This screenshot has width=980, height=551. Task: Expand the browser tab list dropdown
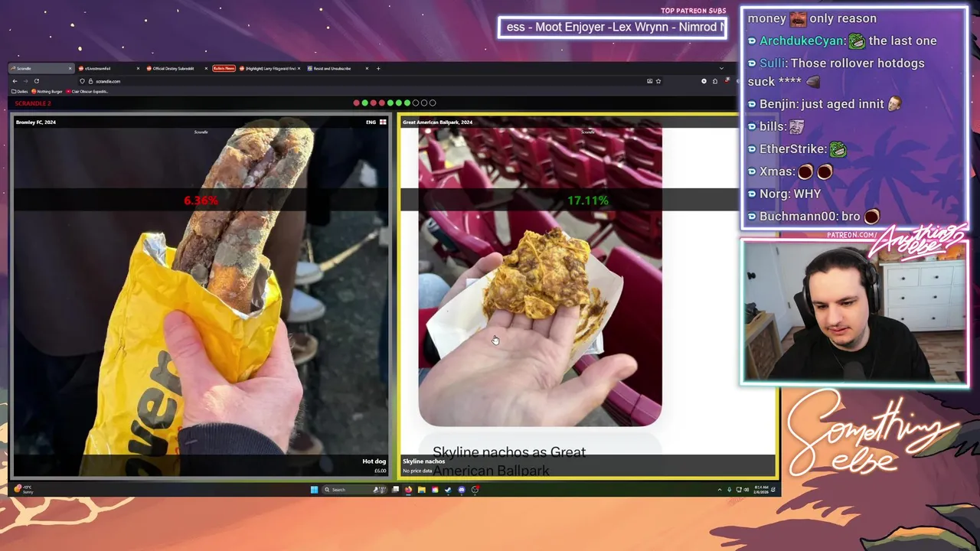click(x=720, y=68)
